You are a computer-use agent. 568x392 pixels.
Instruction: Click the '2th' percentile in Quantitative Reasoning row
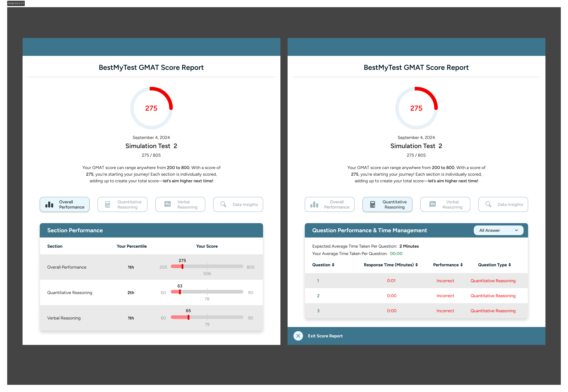pos(131,293)
